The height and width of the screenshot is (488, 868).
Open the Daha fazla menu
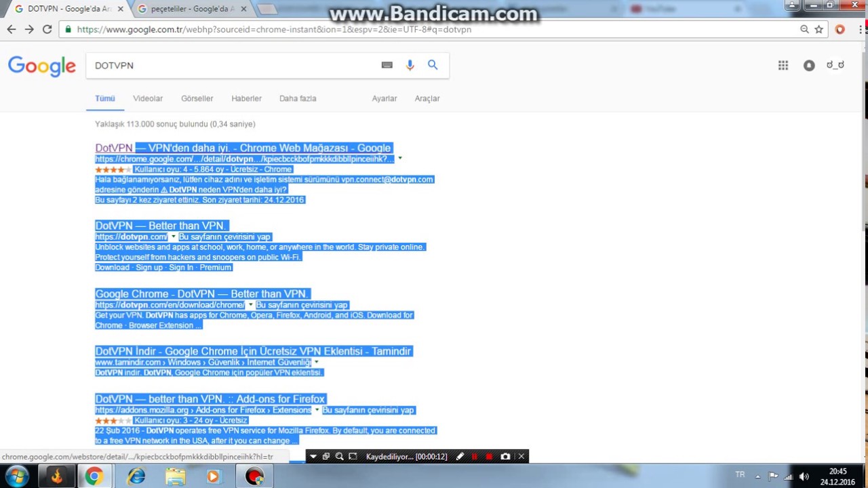coord(298,98)
